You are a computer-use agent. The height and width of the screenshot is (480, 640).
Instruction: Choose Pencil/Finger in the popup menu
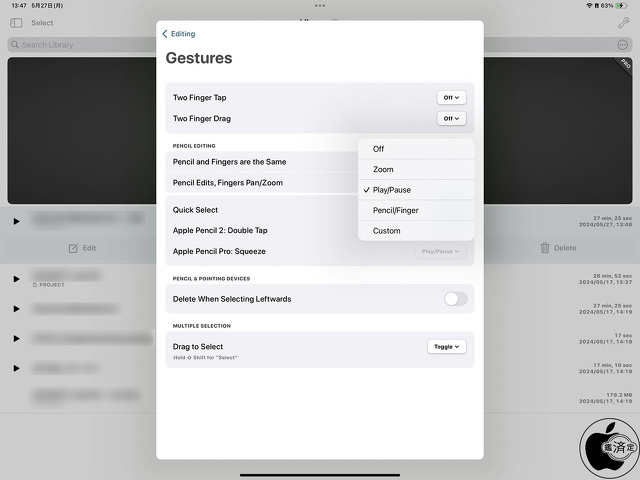point(416,210)
